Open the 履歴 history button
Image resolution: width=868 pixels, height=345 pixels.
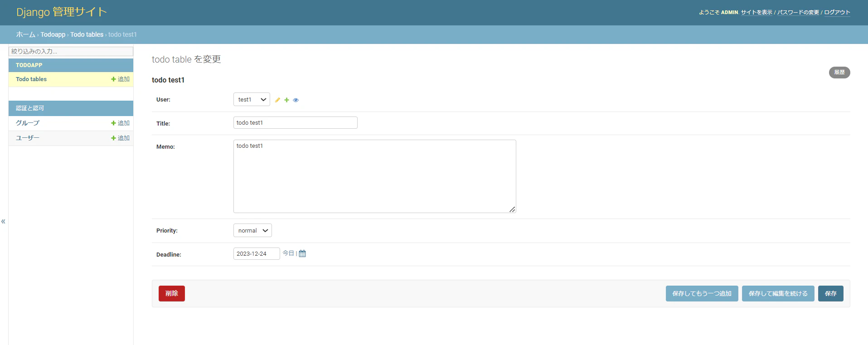(839, 73)
